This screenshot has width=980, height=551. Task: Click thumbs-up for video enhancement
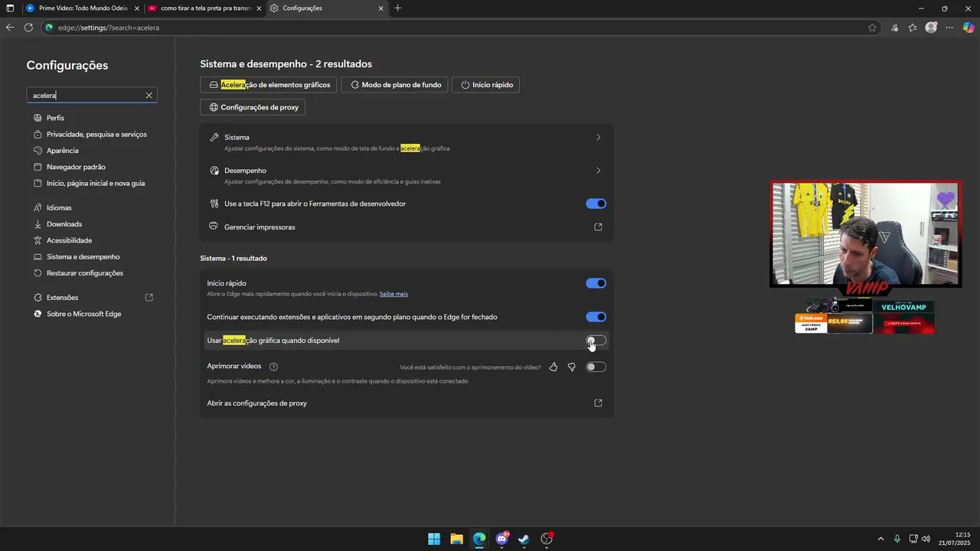tap(554, 367)
